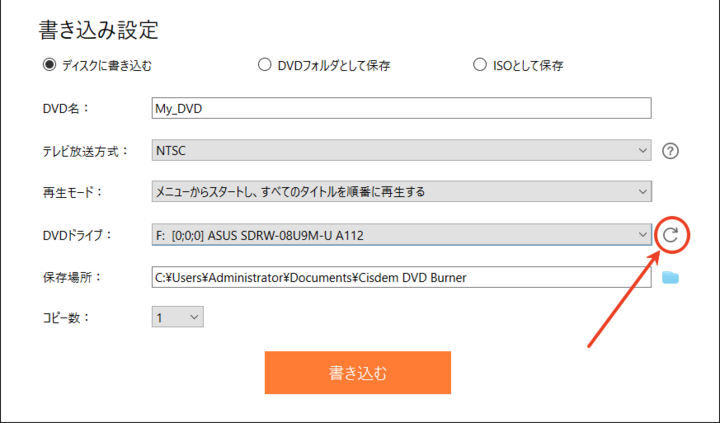Refresh the DVD drive list

coord(671,235)
